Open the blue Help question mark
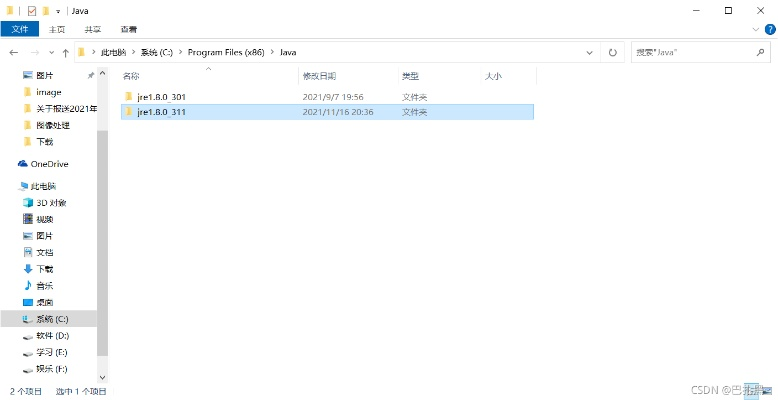Viewport: 778px width, 400px height. [768, 30]
